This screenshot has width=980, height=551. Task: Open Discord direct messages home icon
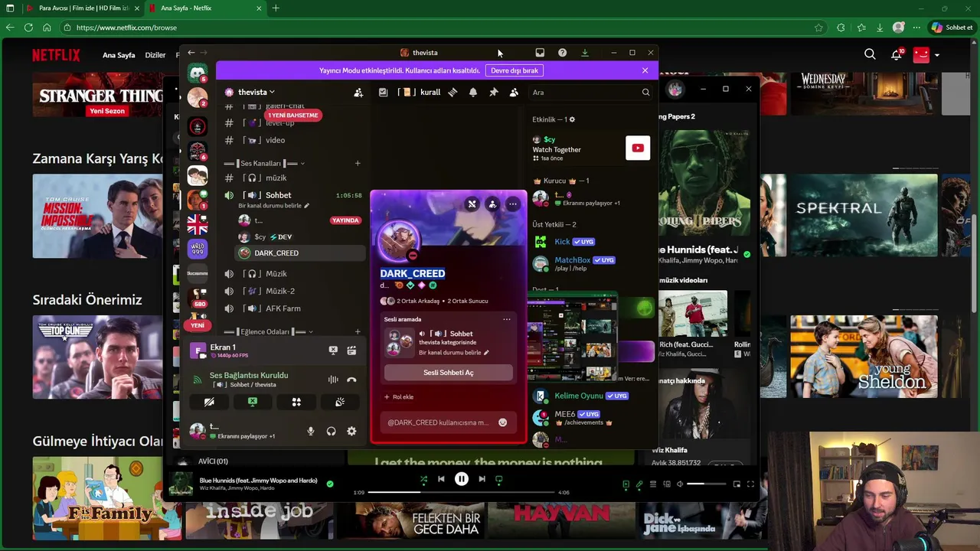pyautogui.click(x=198, y=73)
